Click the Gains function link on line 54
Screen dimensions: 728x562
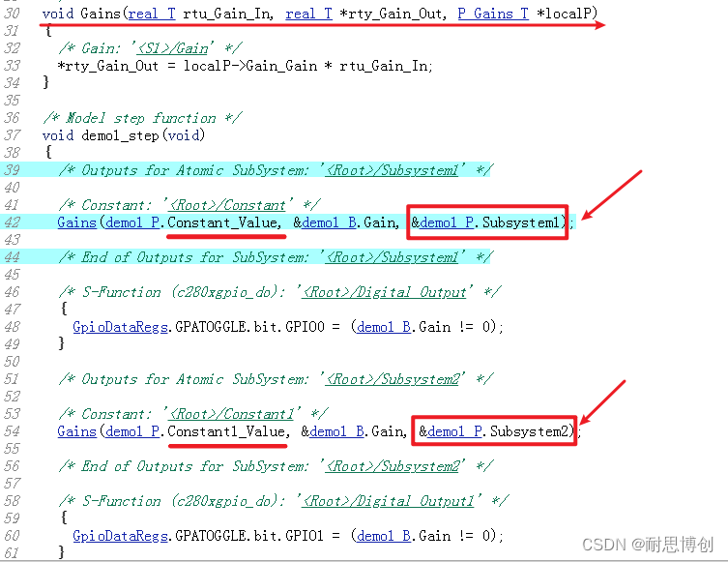[76, 432]
